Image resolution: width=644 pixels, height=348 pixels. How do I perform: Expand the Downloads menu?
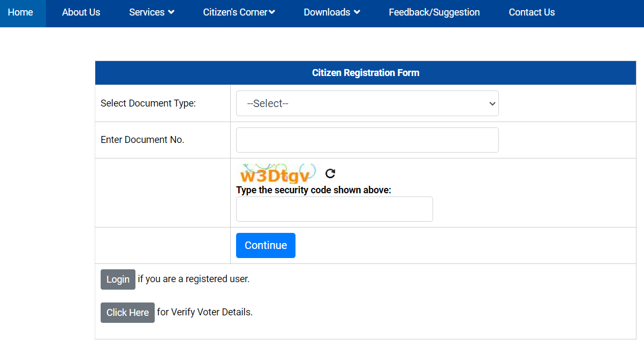[332, 12]
